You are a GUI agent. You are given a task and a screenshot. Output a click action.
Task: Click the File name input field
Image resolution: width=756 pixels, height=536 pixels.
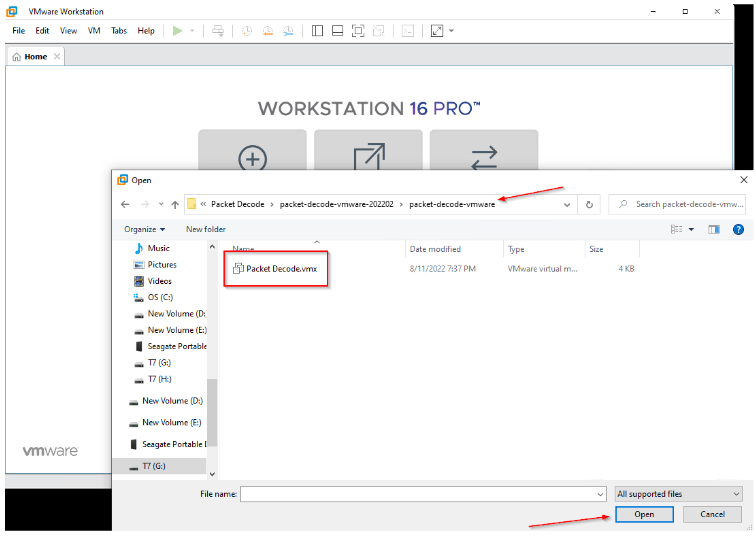pyautogui.click(x=418, y=494)
